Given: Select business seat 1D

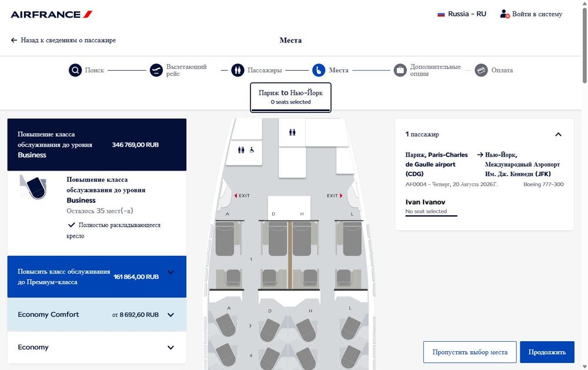Looking at the screenshot, I should pyautogui.click(x=277, y=239).
